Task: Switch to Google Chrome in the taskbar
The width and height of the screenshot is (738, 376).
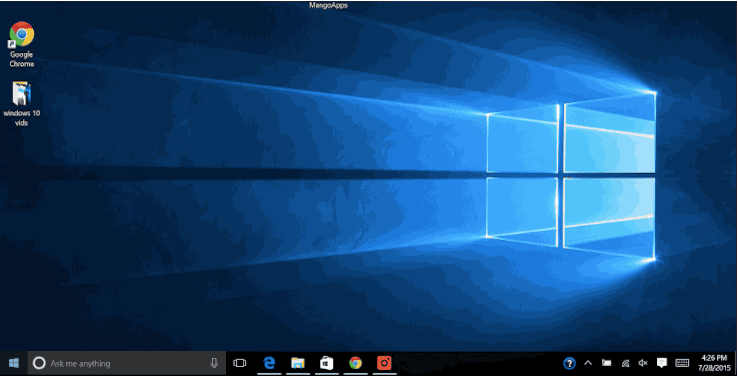Action: click(355, 363)
